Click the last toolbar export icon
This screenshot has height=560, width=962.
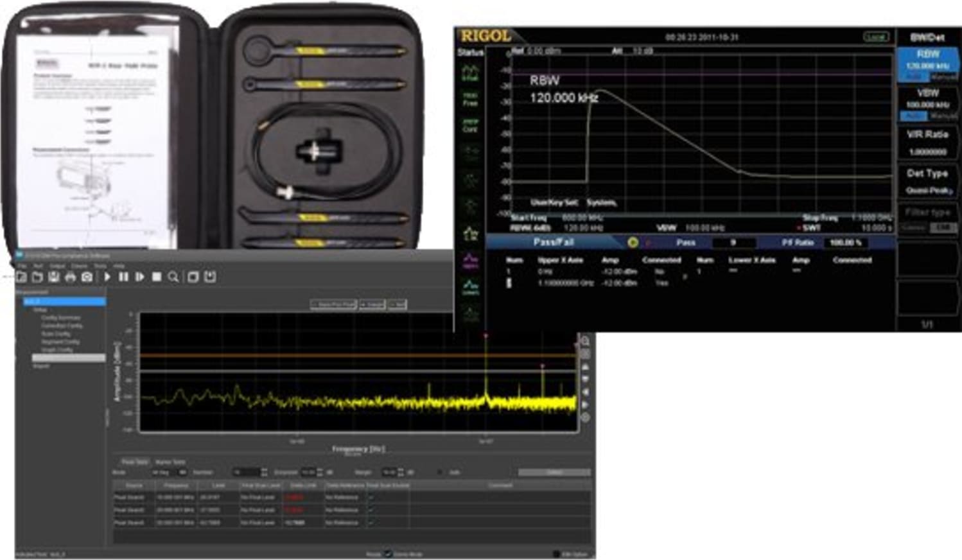pyautogui.click(x=209, y=277)
